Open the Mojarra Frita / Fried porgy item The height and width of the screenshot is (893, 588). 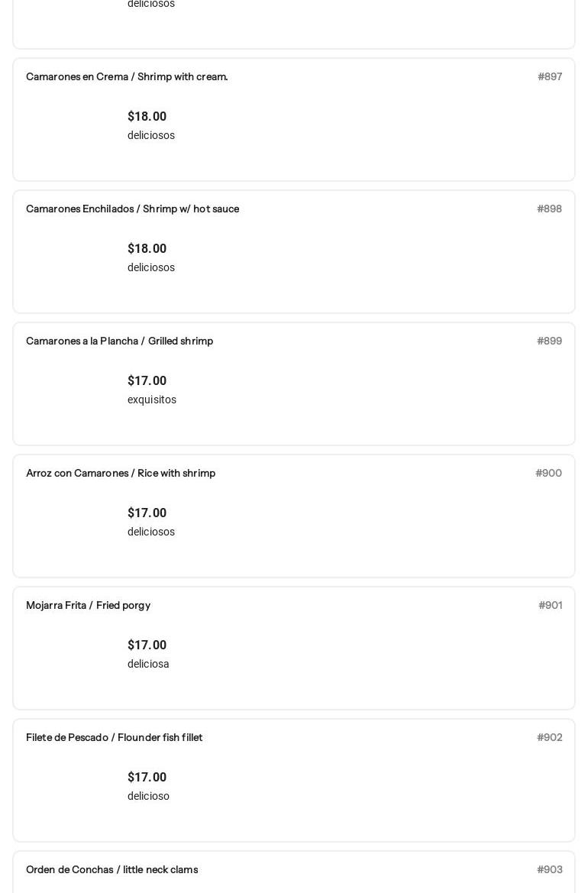(x=88, y=606)
